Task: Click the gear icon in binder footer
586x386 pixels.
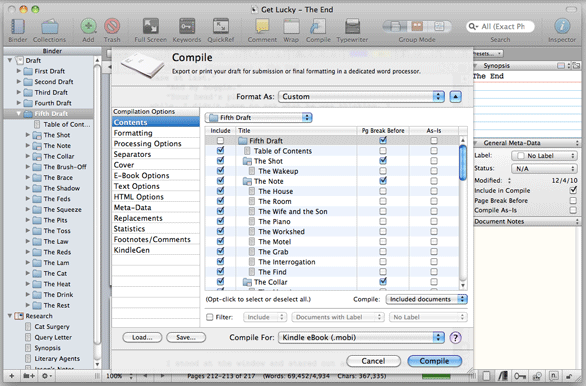Action: (46, 376)
